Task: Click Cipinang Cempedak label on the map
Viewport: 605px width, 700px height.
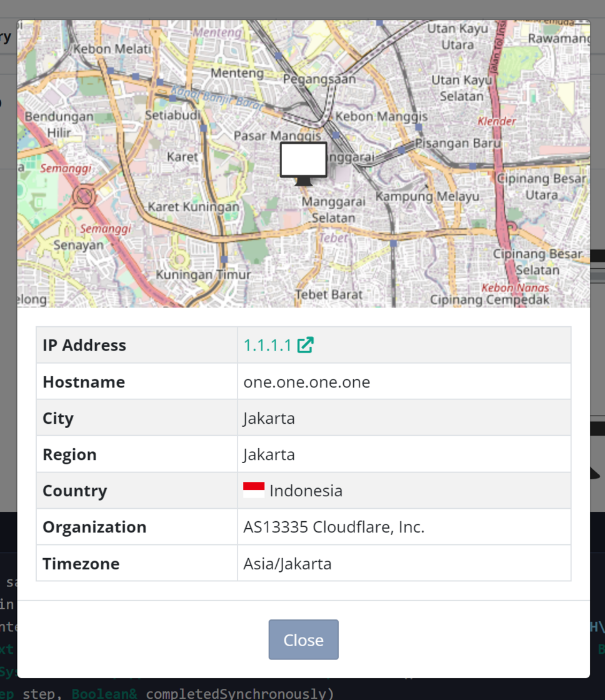Action: 489,299
